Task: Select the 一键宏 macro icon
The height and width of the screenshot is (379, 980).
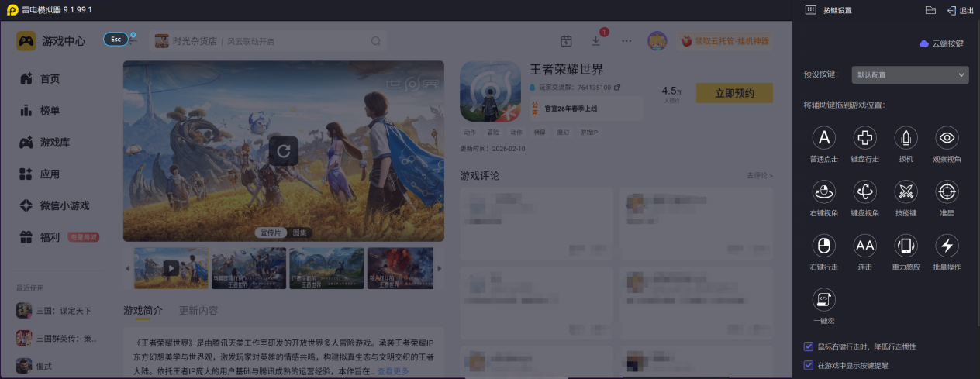Action: pos(824,300)
